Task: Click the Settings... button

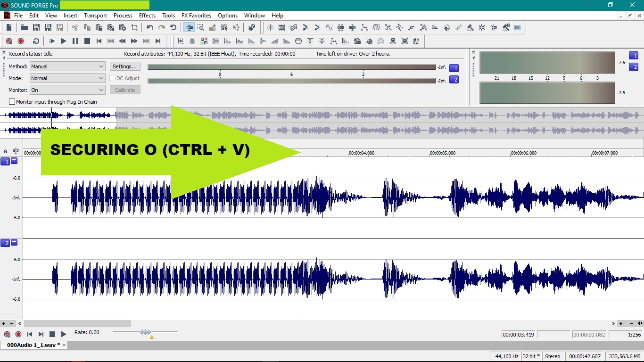Action: [x=125, y=66]
